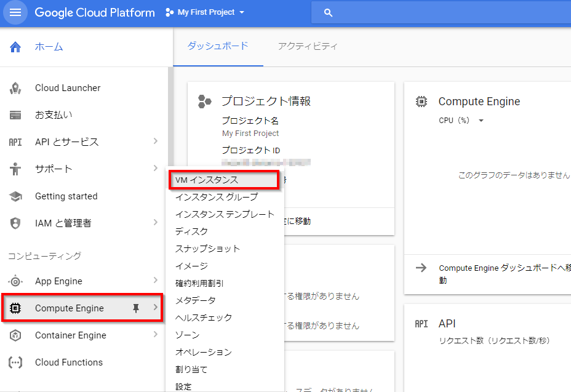
Task: Click the Getting started graduation cap icon
Action: coord(15,196)
